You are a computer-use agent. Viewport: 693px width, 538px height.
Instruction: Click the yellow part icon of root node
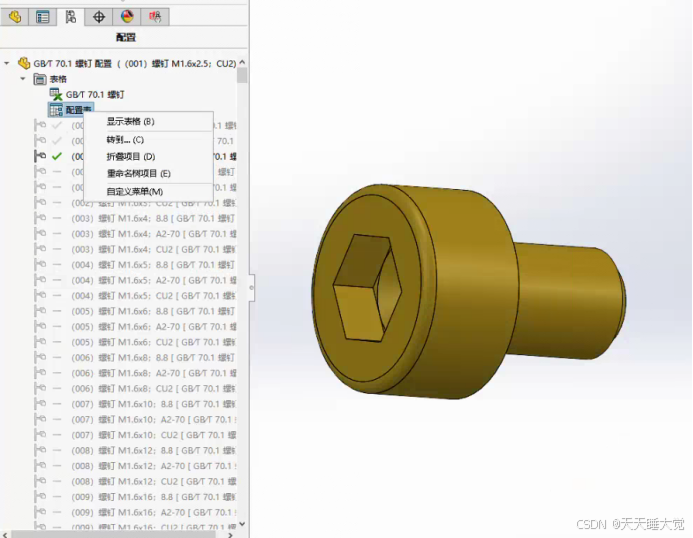coord(24,63)
